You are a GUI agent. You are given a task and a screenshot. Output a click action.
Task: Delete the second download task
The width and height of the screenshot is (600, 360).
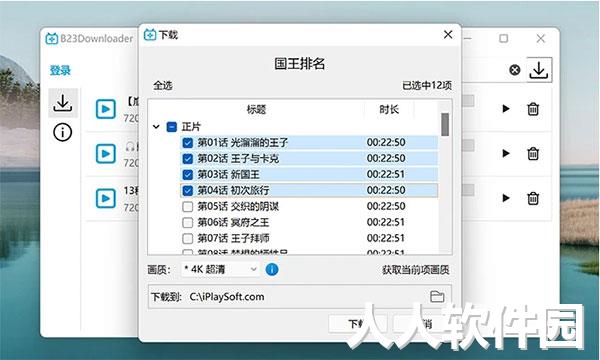pyautogui.click(x=533, y=154)
